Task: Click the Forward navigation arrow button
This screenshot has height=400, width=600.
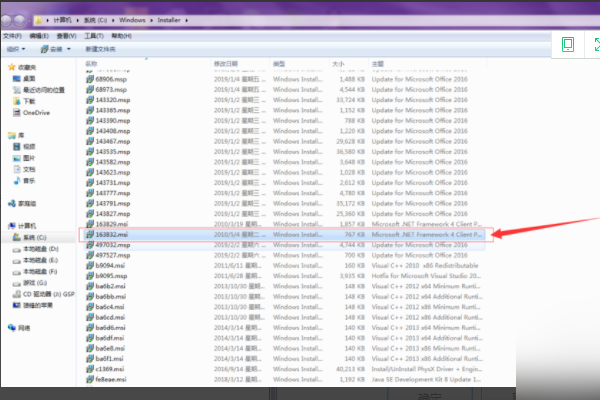Action: tap(20, 21)
